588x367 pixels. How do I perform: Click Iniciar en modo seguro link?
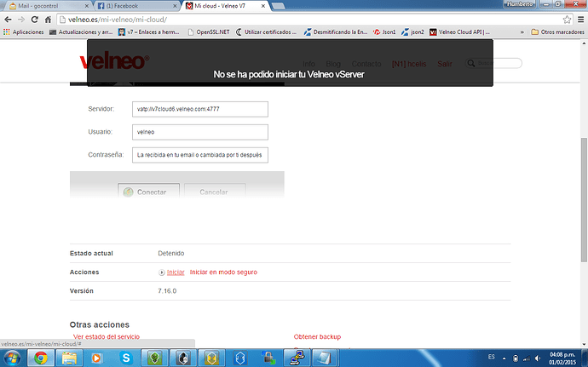pos(223,272)
